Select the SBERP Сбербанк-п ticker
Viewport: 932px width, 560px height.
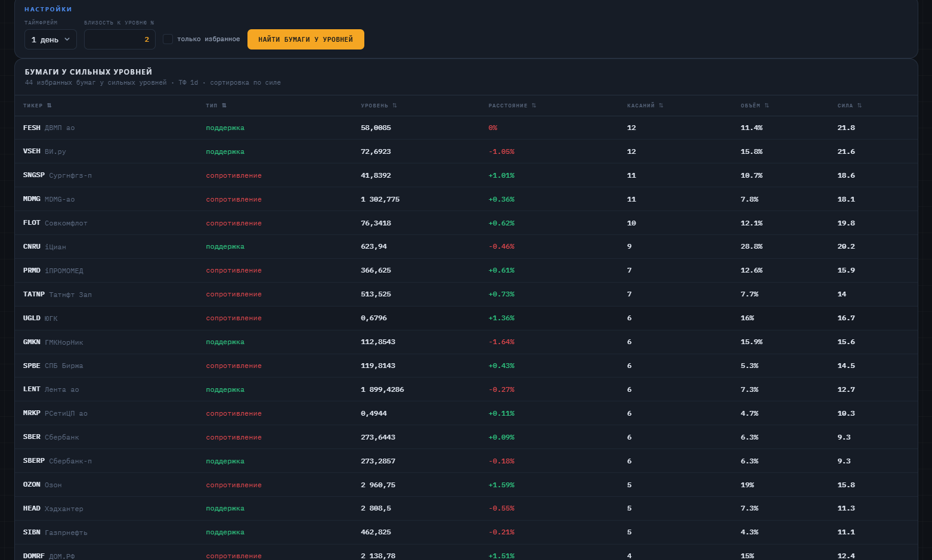(57, 461)
